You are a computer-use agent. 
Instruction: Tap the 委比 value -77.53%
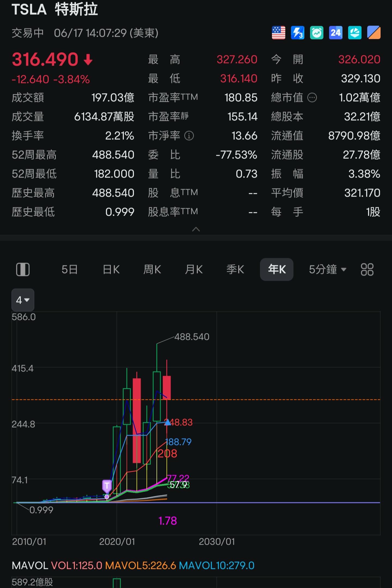(236, 155)
